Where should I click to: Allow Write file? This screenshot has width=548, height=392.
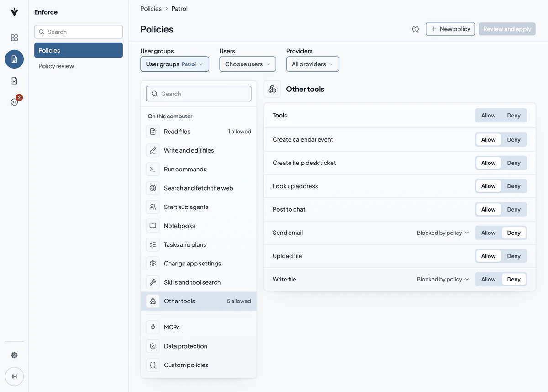point(488,280)
